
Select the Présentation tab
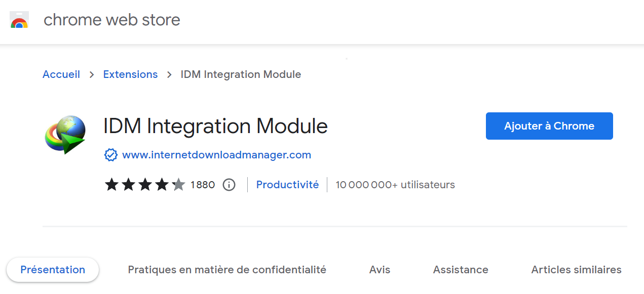53,270
